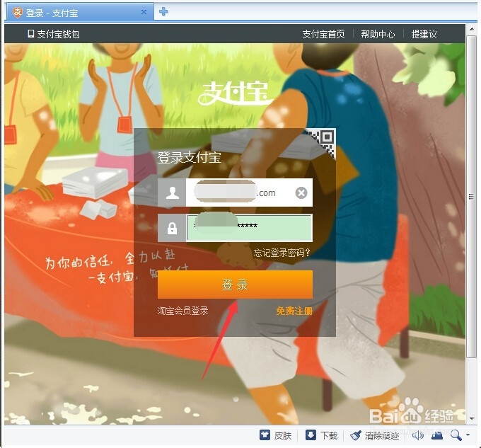481x448 pixels.
Task: Focus the password input field
Action: pyautogui.click(x=250, y=228)
